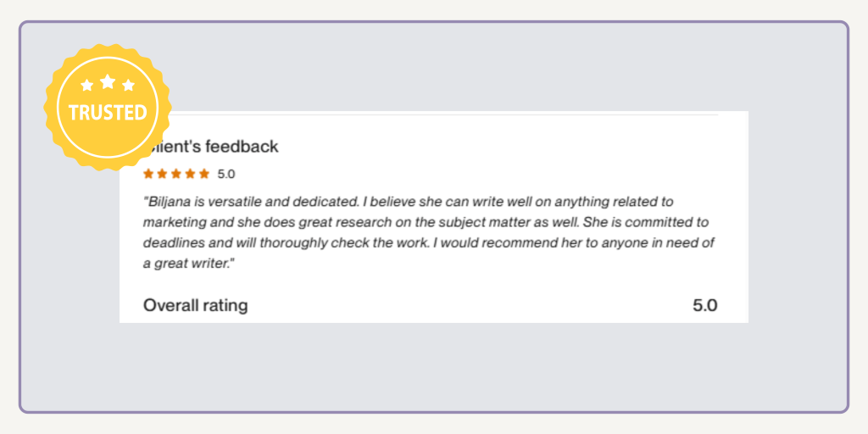The image size is (868, 434).
Task: Click the 5.0 score beside the stars
Action: 226,174
